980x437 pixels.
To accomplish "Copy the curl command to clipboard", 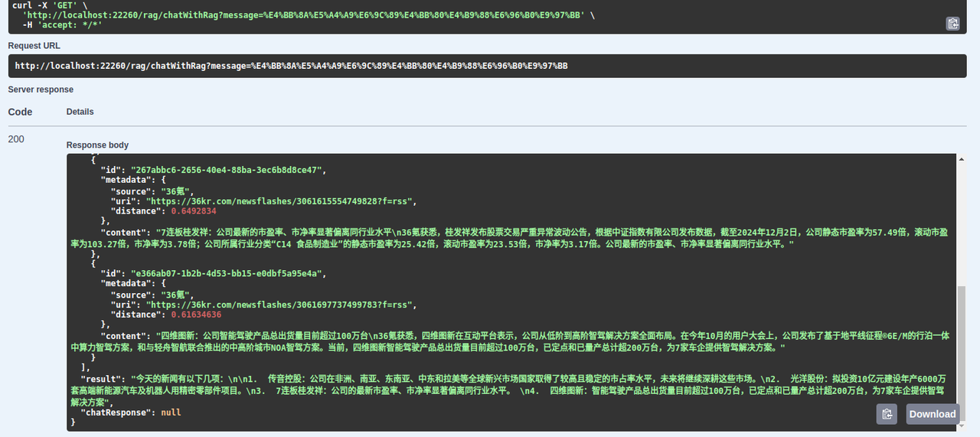I will click(952, 24).
